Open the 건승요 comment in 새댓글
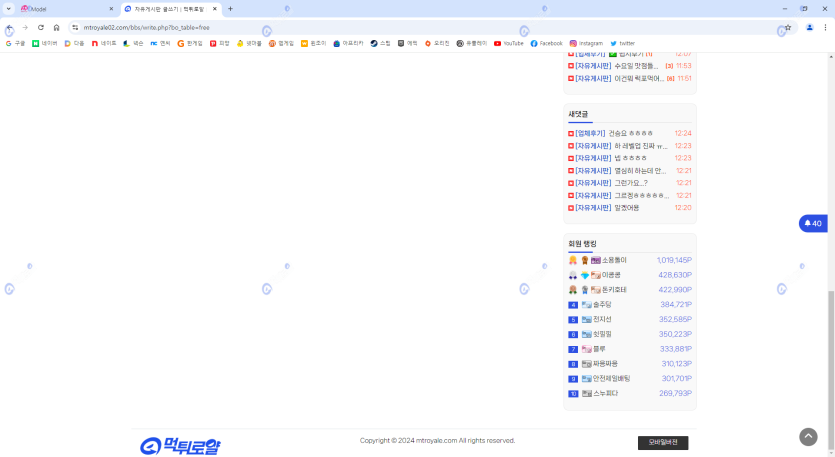 (630, 133)
